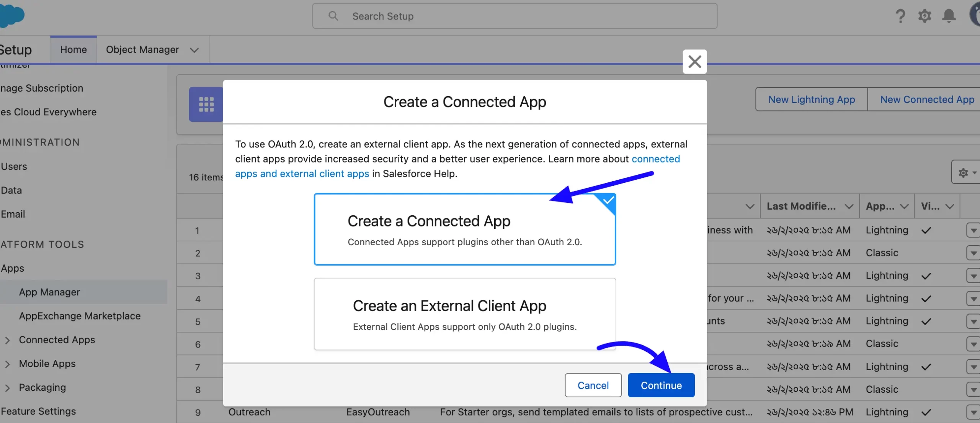Open the App Type column chevron
This screenshot has height=423, width=980.
[904, 207]
